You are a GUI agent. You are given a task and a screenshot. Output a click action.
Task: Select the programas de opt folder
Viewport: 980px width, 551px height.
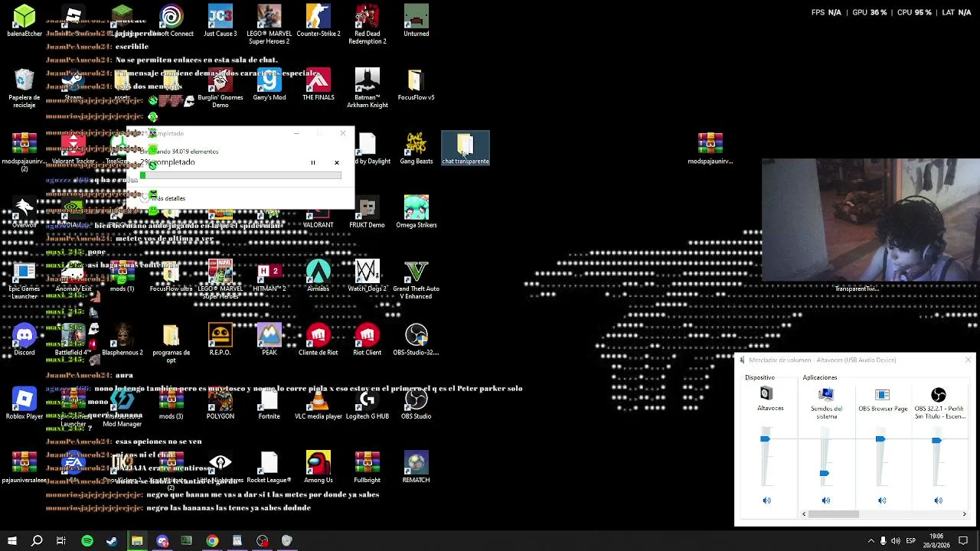coord(171,343)
